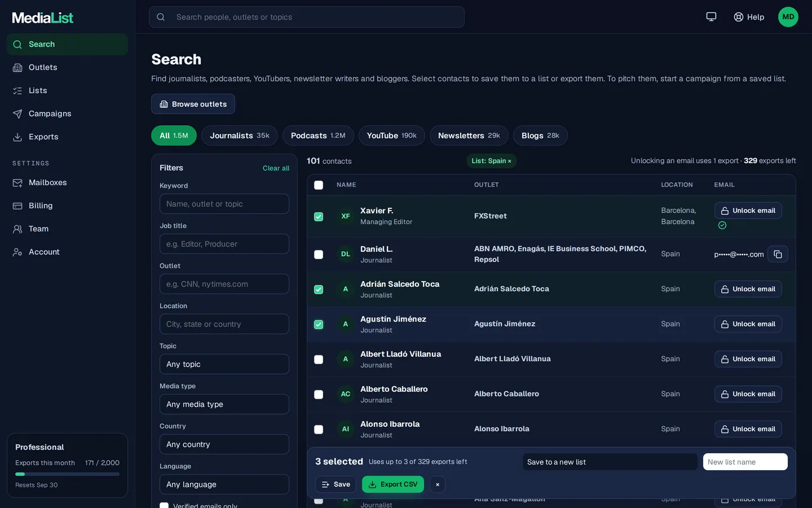Open Exports in the sidebar
The height and width of the screenshot is (508, 812).
67,137
